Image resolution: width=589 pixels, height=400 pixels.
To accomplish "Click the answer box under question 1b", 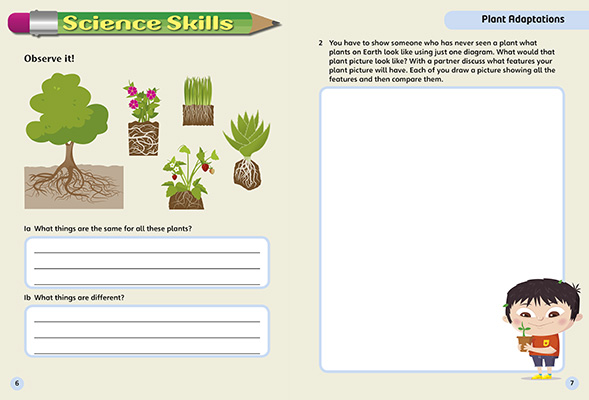I will (x=147, y=331).
